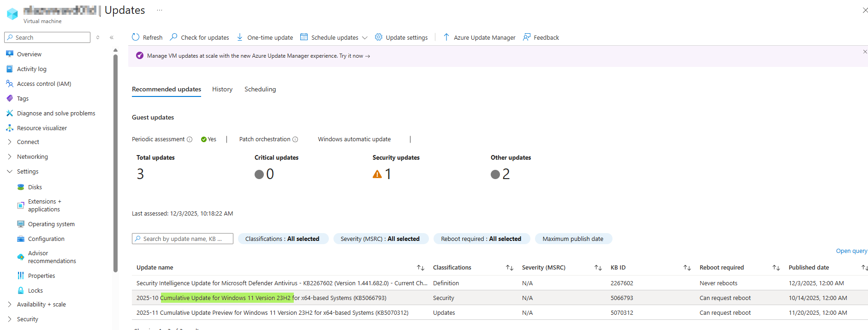Click the Configuration icon

21,239
